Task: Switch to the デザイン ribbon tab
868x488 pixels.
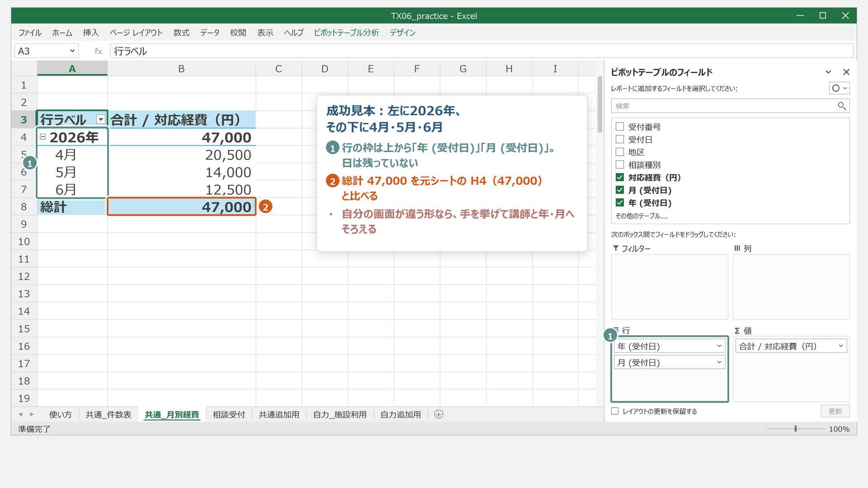Action: [402, 33]
